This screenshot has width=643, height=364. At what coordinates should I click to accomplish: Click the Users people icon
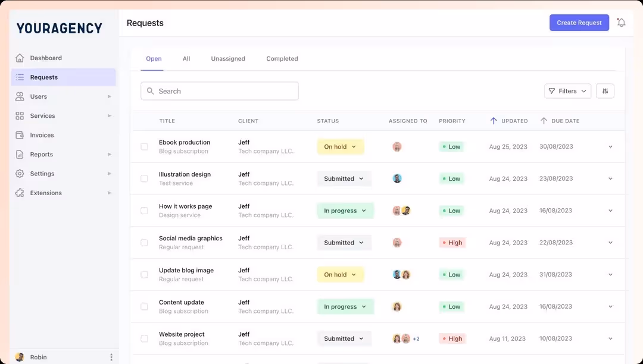point(20,96)
